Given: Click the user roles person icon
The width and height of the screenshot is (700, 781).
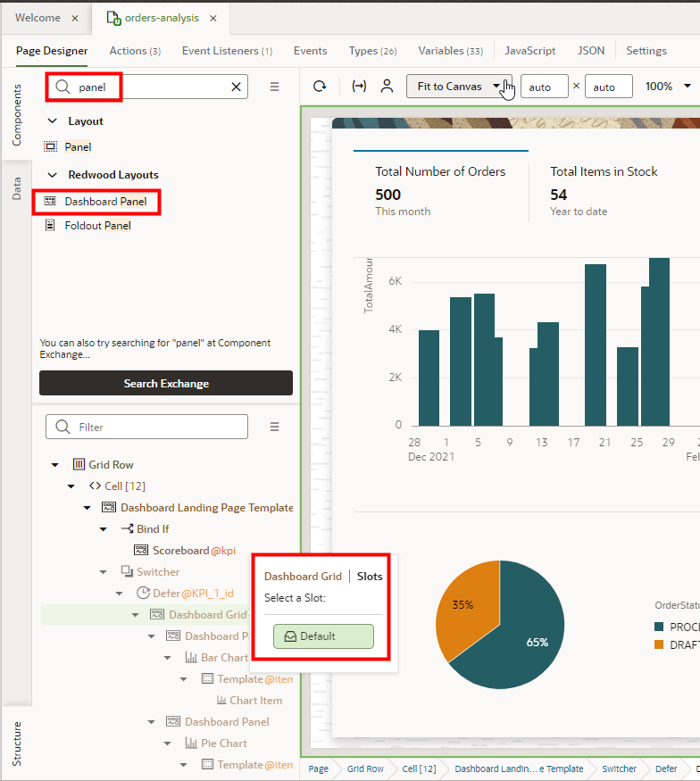Looking at the screenshot, I should [x=387, y=87].
